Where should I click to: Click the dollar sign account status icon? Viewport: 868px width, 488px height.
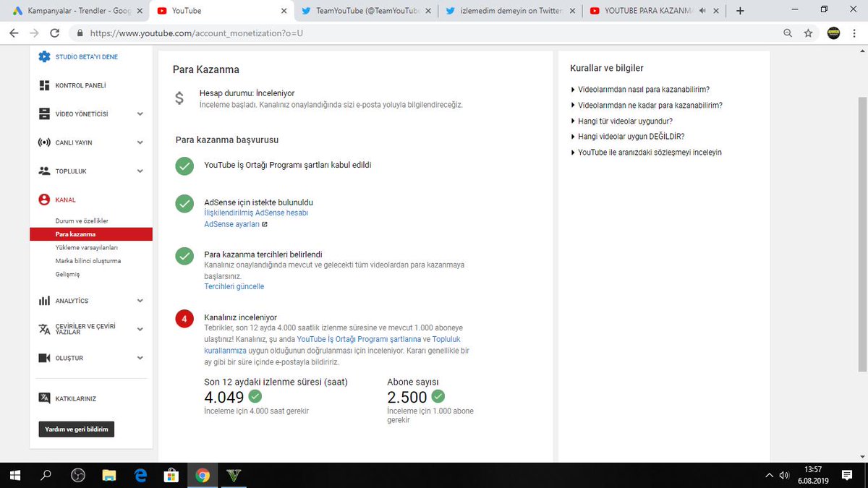coord(179,98)
